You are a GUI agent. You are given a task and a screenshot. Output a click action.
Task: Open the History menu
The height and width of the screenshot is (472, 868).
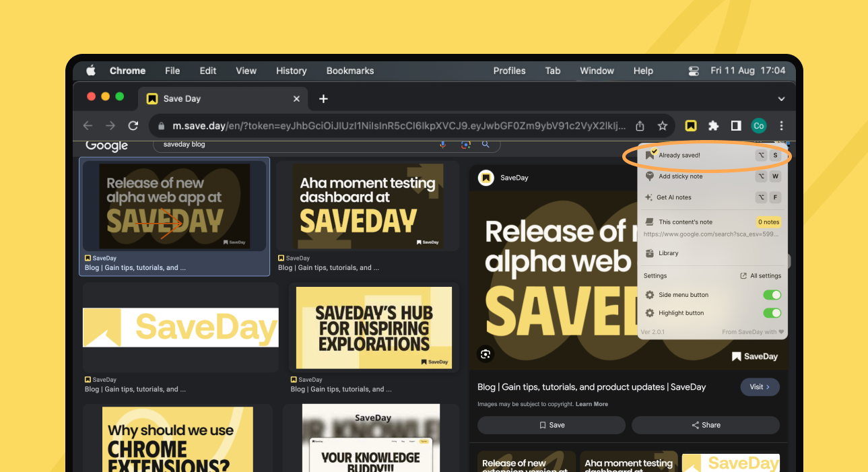point(291,71)
